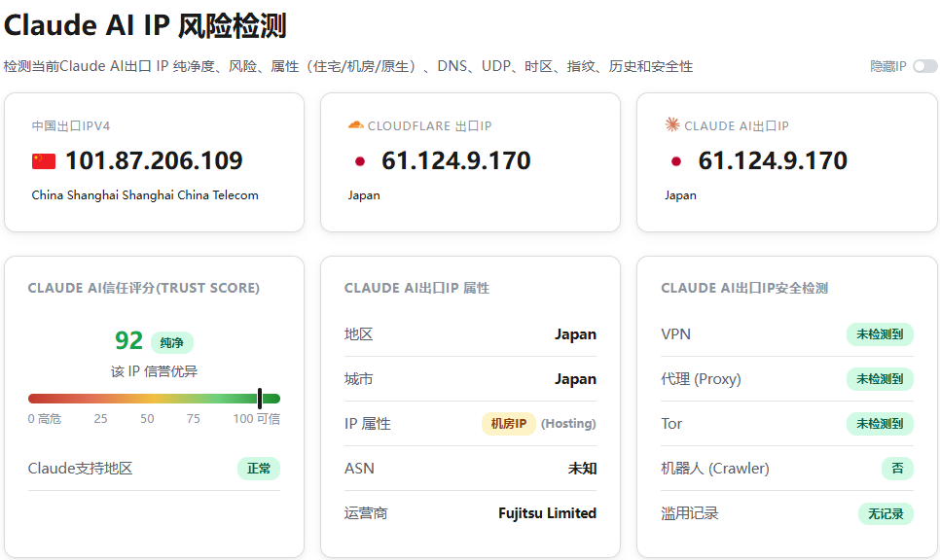Click the VPN 未检测到 badge

[880, 334]
